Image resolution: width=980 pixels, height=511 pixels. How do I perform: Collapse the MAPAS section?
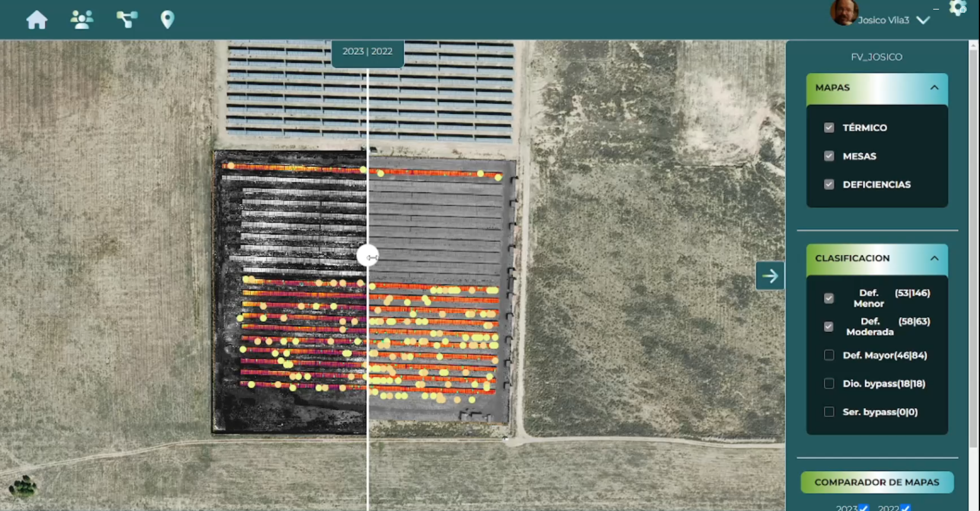934,88
